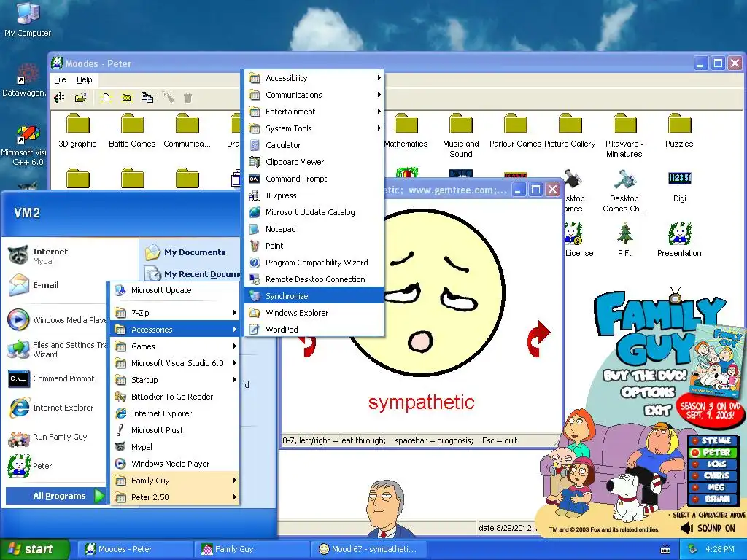Select the Peter character radio button

pyautogui.click(x=696, y=452)
